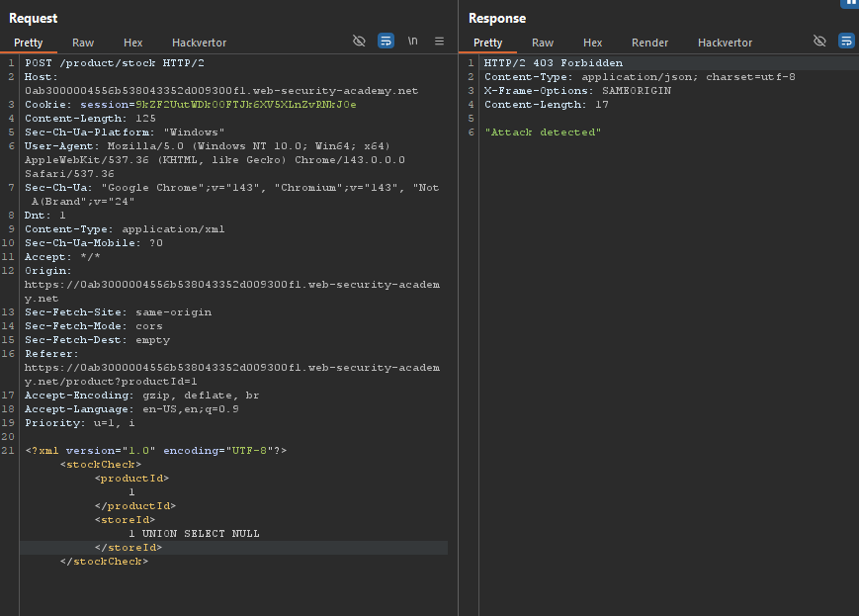Click the Sec-Fetch-Site: same-origin header

pos(118,312)
